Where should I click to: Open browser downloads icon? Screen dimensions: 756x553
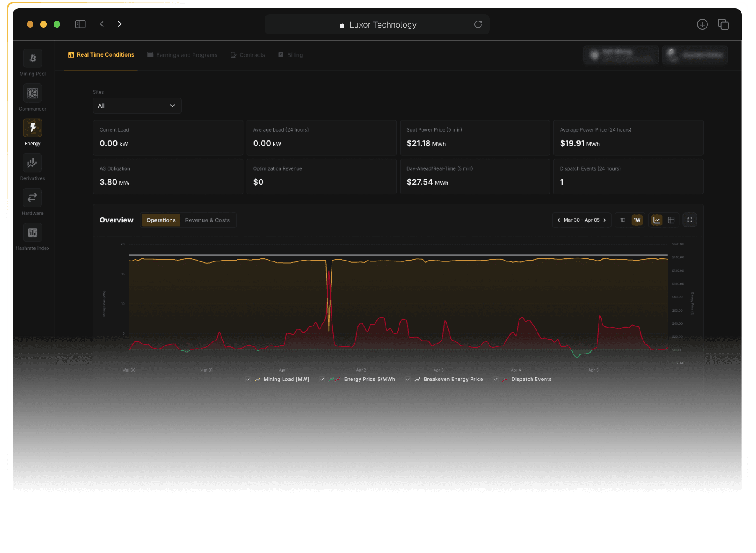(702, 24)
